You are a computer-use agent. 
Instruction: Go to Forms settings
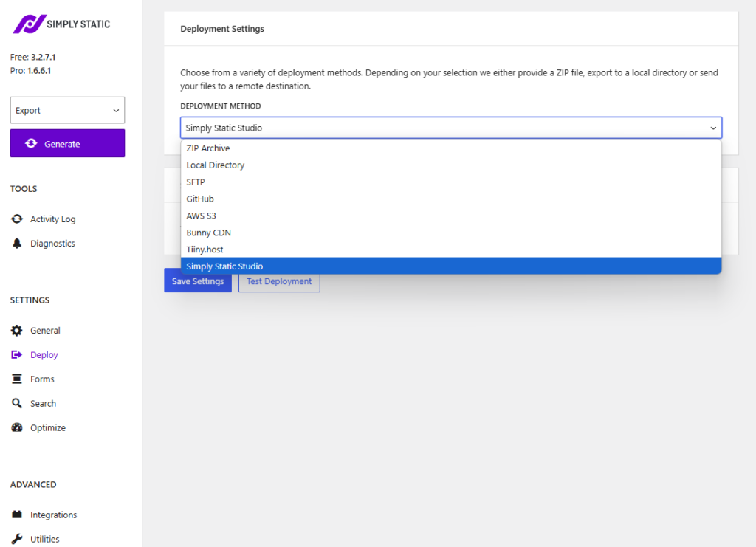[x=42, y=379]
